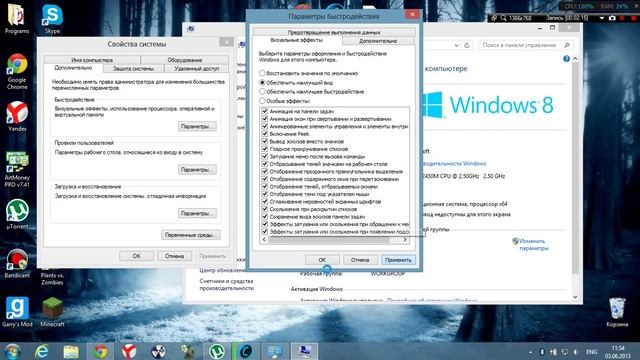640x360 pixels.
Task: Click the Bluetooth icon in system tray
Action: (x=542, y=352)
